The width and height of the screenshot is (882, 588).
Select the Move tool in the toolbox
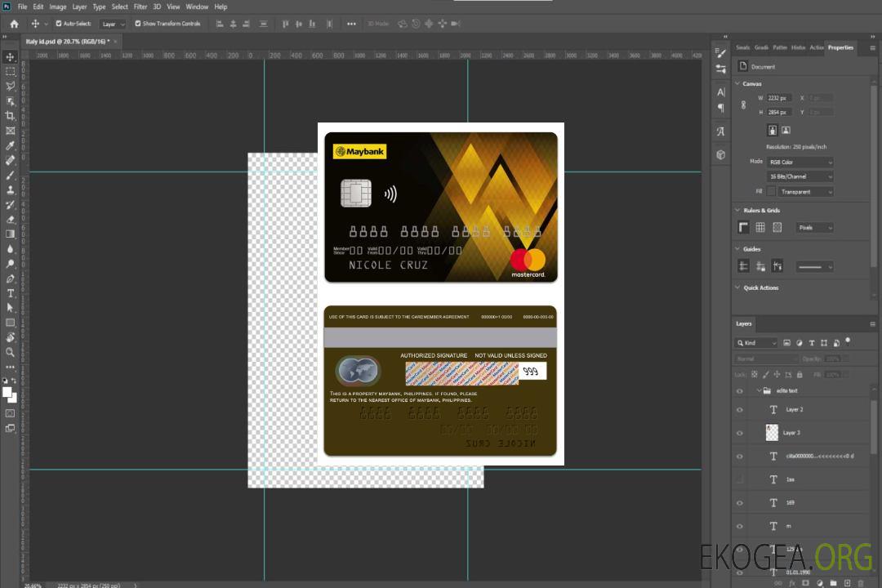click(x=10, y=57)
